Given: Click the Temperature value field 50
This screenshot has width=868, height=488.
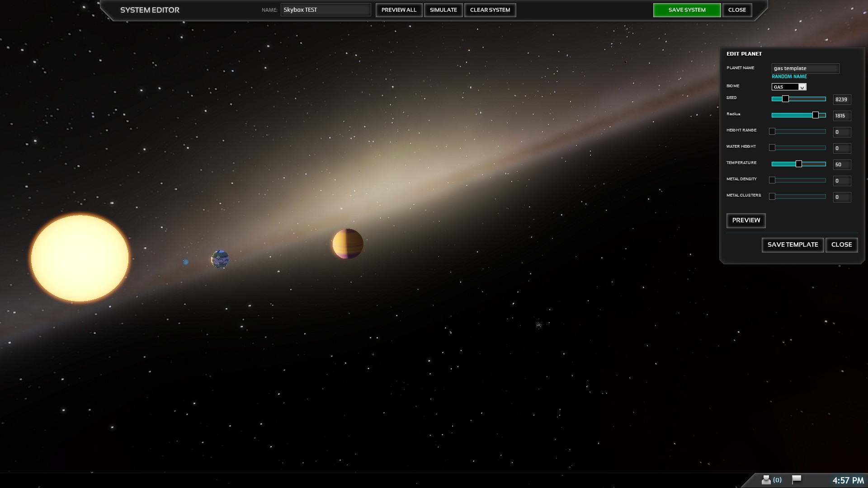Looking at the screenshot, I should click(842, 164).
